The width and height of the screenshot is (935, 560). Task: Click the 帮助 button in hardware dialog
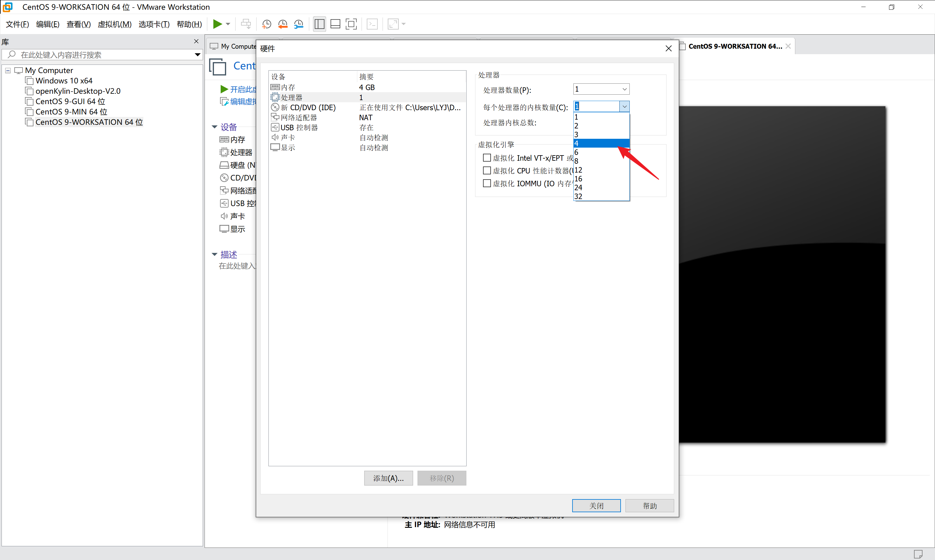tap(650, 506)
